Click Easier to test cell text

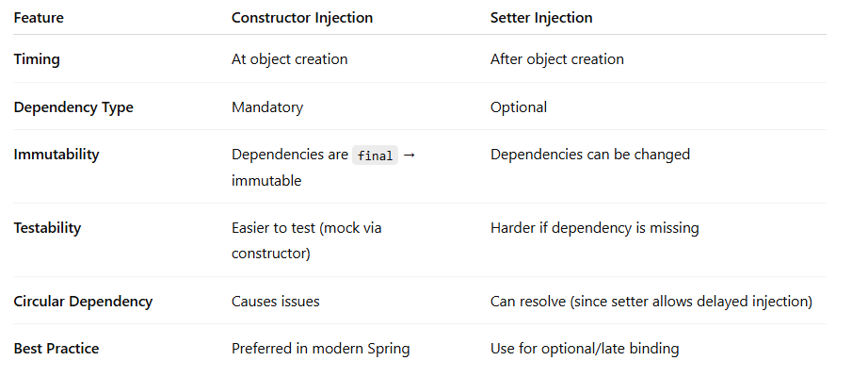(x=307, y=240)
